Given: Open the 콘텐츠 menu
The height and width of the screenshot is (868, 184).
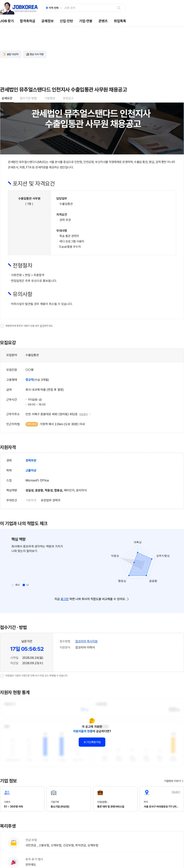Looking at the screenshot, I should tap(103, 21).
